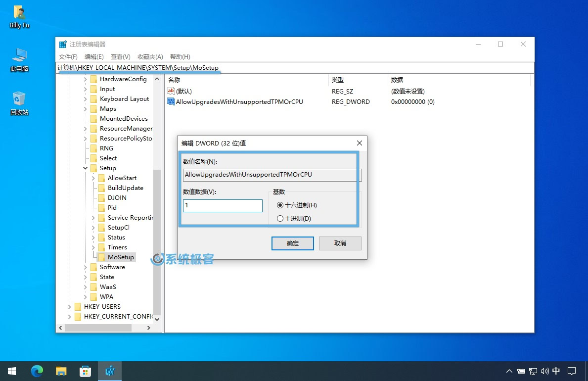This screenshot has width=588, height=381.
Task: Expand the HKEY_USERS hive
Action: [x=68, y=306]
